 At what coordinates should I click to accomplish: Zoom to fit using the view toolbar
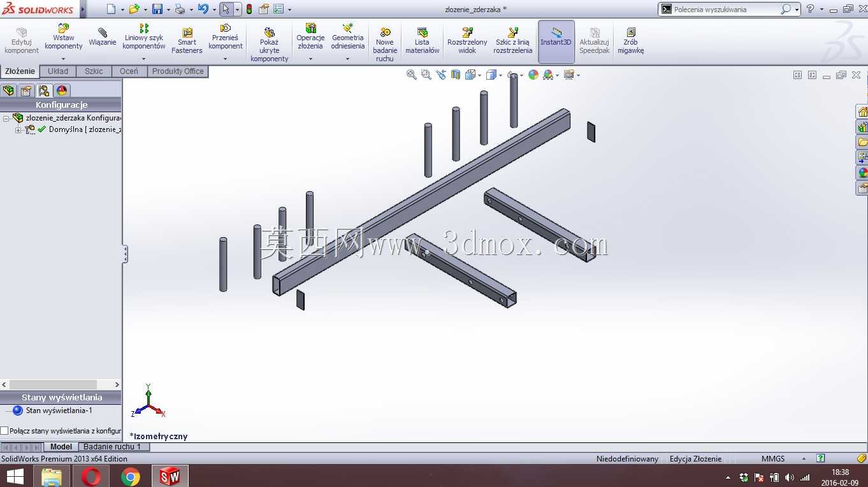412,75
